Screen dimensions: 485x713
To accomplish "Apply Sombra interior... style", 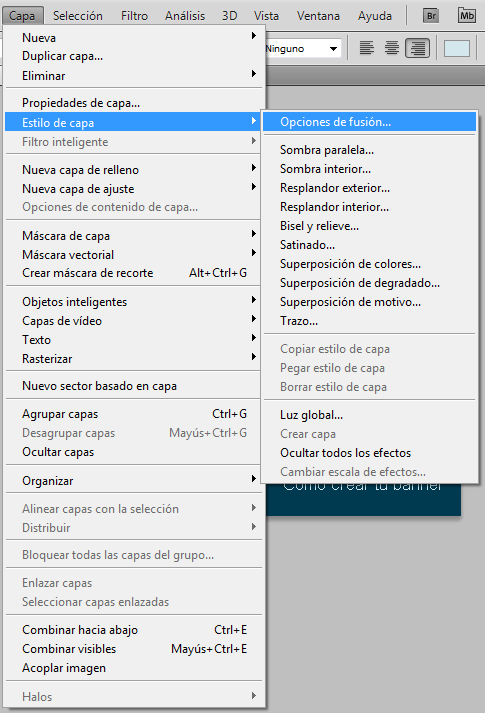I will (x=370, y=169).
